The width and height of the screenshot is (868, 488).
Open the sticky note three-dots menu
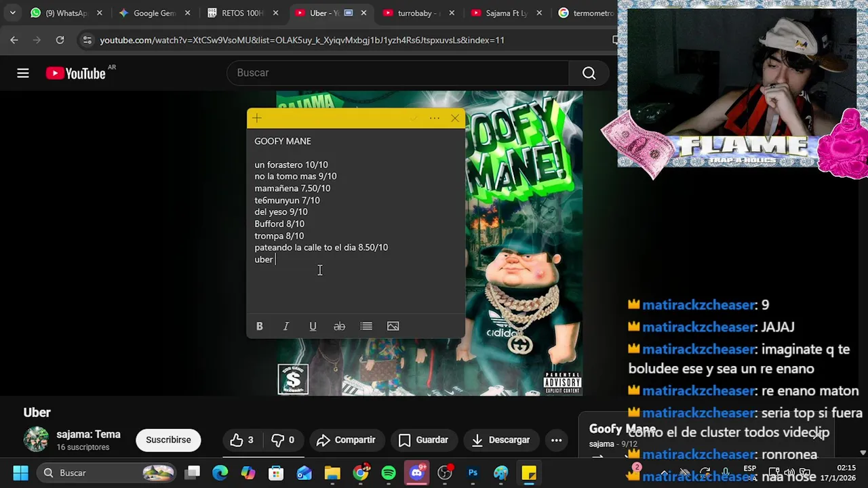pos(435,119)
